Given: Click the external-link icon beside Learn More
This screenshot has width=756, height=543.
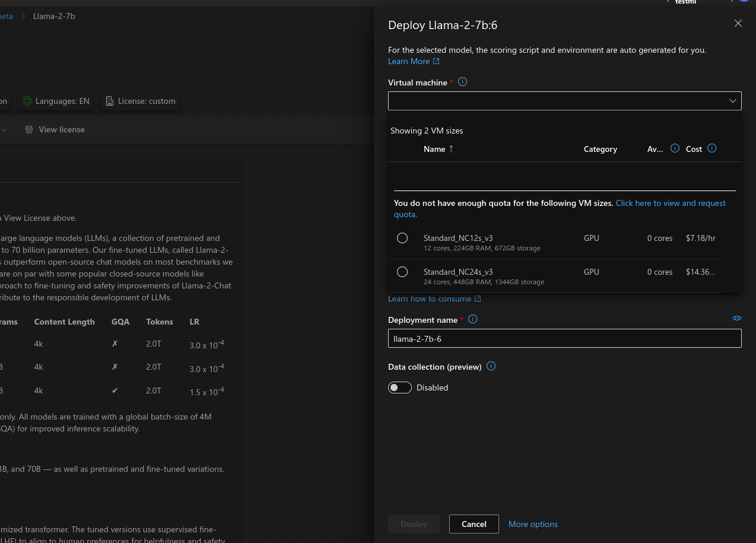Looking at the screenshot, I should pos(436,61).
